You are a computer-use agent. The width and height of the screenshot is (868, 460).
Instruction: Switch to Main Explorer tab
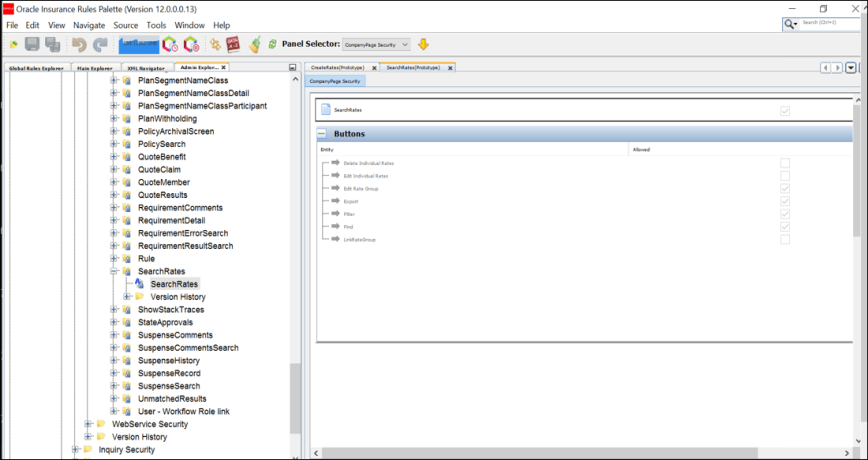95,68
